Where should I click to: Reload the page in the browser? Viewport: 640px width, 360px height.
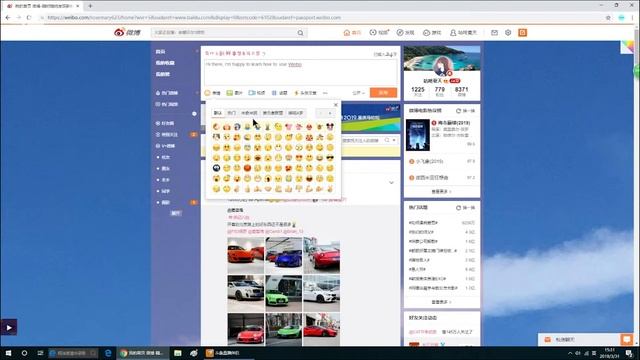(29, 18)
